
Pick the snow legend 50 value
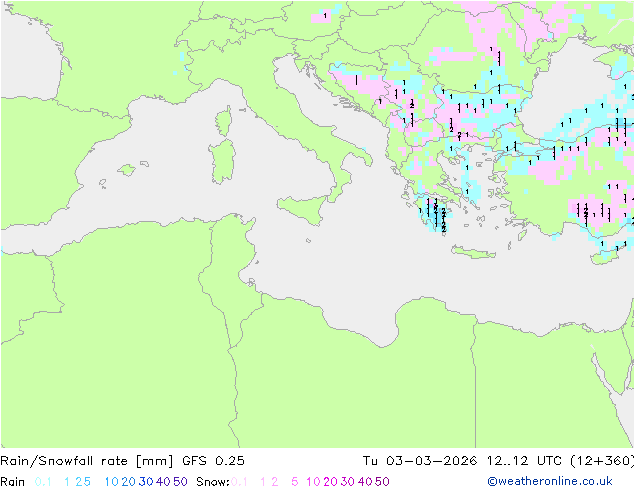click(383, 482)
